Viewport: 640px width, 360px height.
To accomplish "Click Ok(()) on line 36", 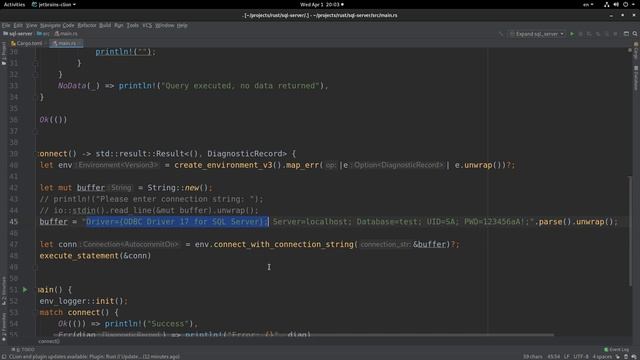I will click(53, 120).
